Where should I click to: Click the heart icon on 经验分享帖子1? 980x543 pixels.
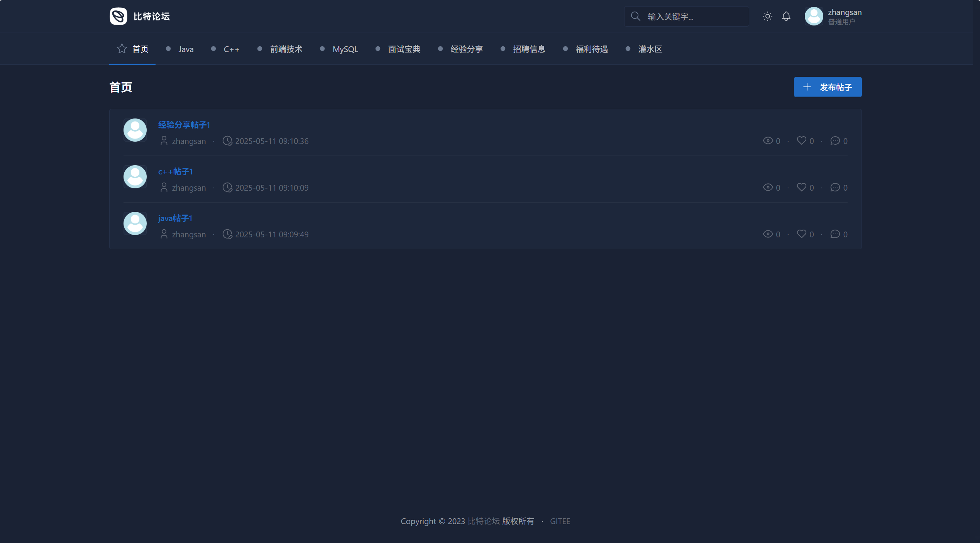pyautogui.click(x=801, y=140)
